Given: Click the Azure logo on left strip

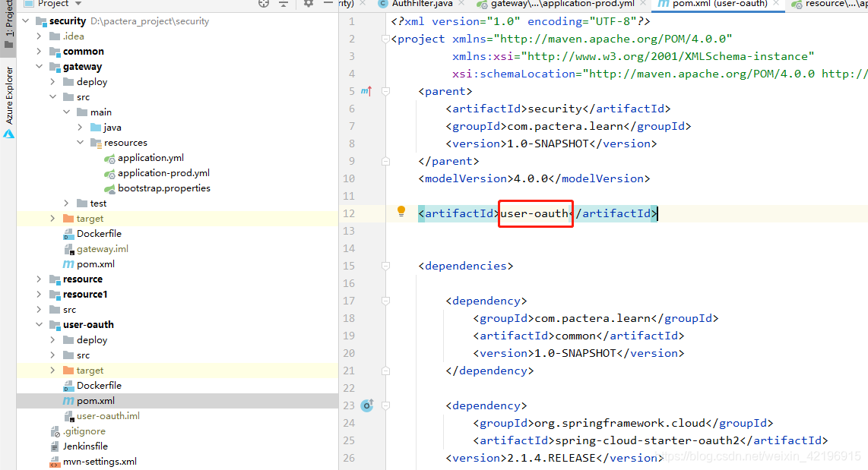Looking at the screenshot, I should coord(9,134).
